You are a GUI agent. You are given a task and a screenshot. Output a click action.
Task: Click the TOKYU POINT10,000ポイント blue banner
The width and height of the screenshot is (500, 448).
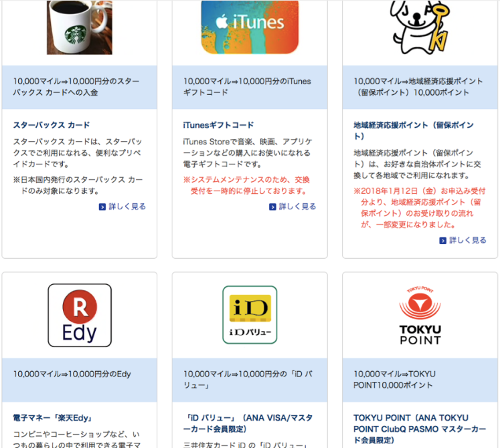420,380
